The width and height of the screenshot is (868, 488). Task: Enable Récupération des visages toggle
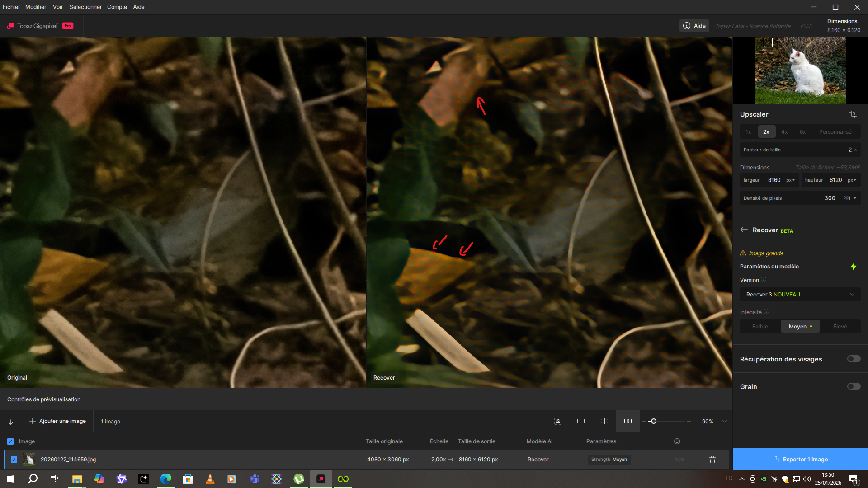[x=854, y=359]
